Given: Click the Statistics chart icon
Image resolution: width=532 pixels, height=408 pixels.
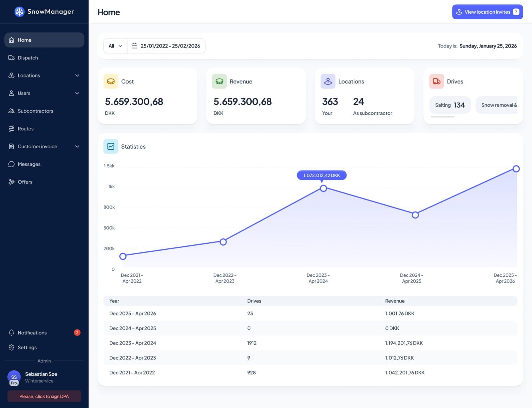Looking at the screenshot, I should [x=111, y=146].
